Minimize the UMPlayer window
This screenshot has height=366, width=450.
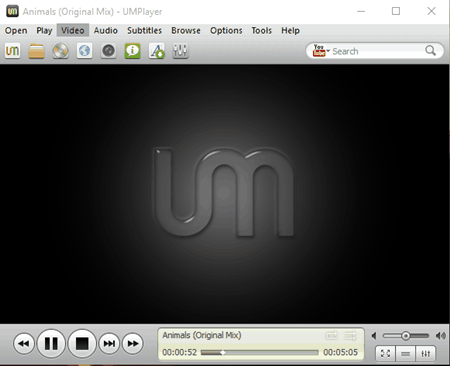(x=361, y=11)
